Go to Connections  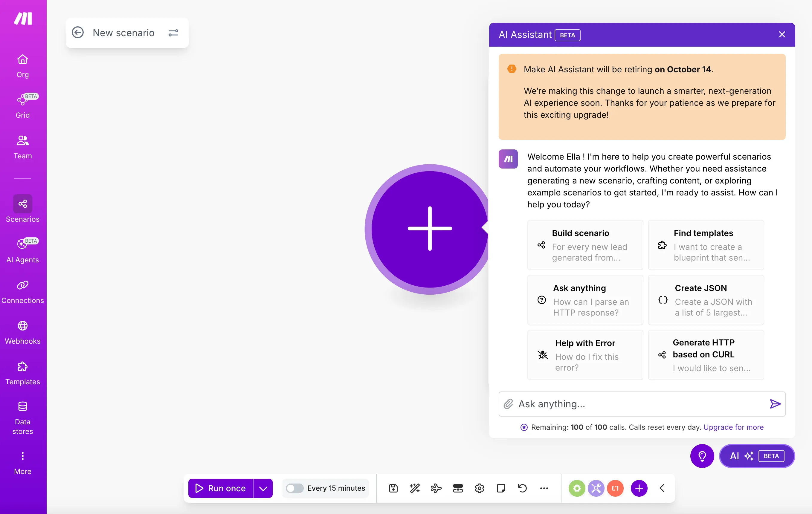point(23,292)
